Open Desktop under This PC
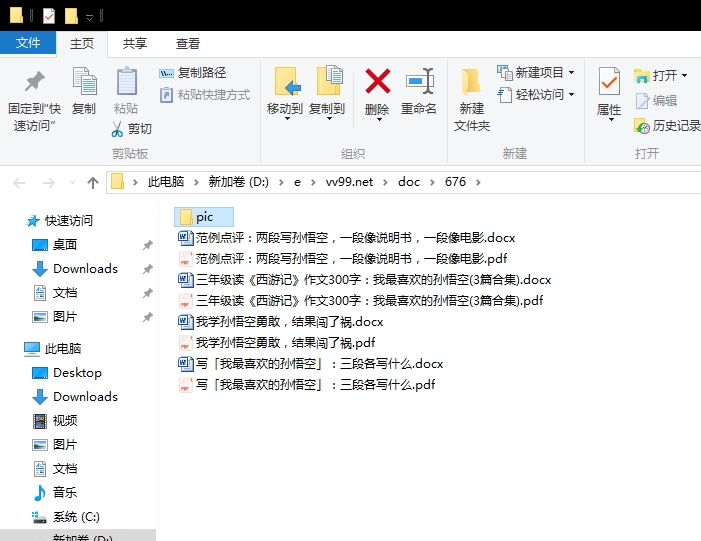Screen dimensions: 701x541 (x=67, y=373)
